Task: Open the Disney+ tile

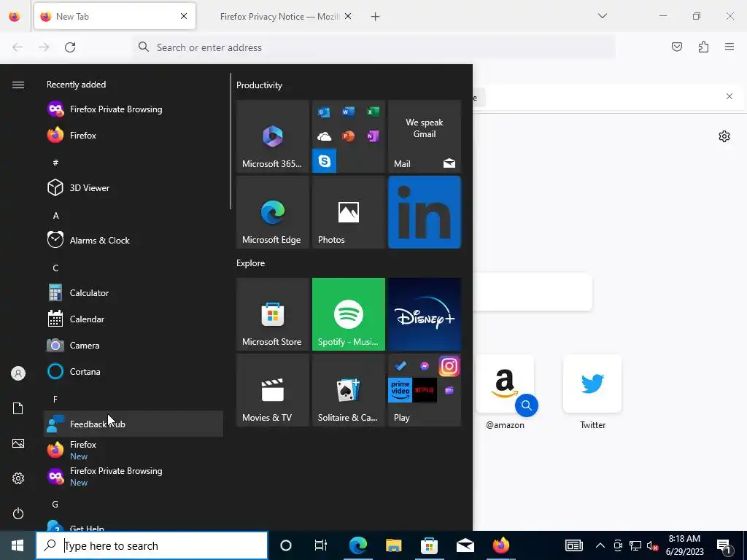Action: tap(425, 314)
